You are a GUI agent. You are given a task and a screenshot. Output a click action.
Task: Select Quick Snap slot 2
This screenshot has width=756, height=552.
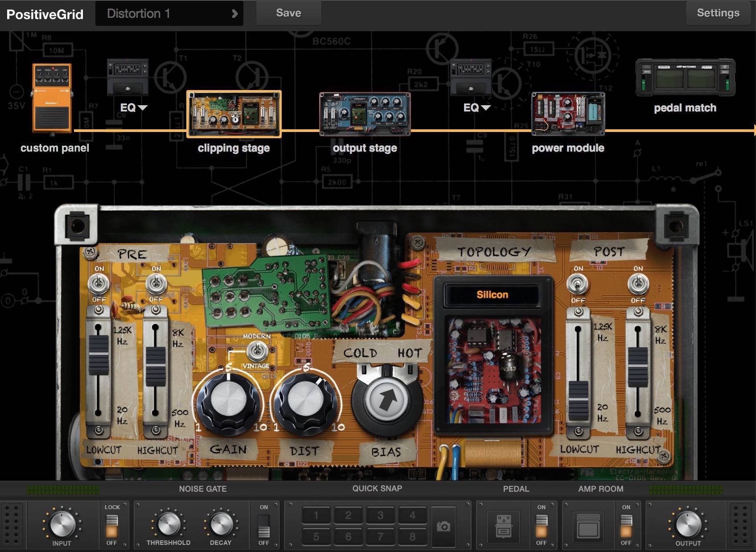[x=348, y=515]
